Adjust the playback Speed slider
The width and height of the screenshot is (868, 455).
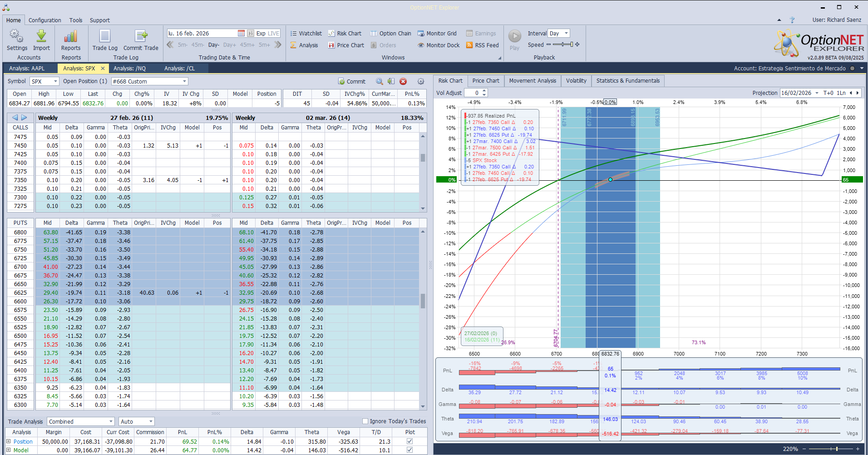[563, 45]
